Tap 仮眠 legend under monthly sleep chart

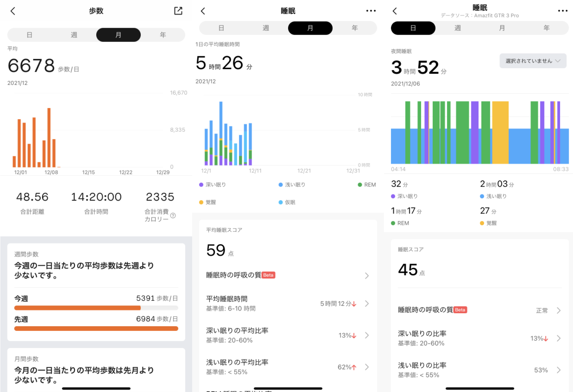[287, 202]
